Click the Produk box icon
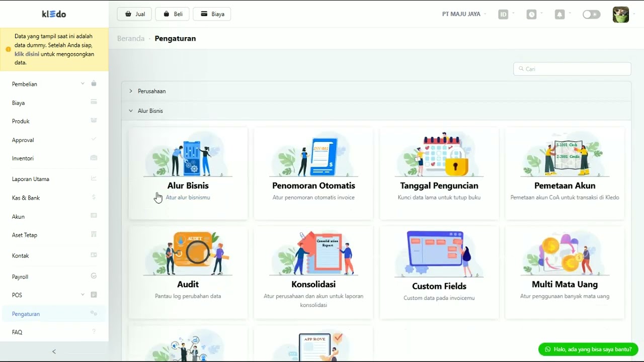Viewport: 644px width, 362px height. pos(94,121)
